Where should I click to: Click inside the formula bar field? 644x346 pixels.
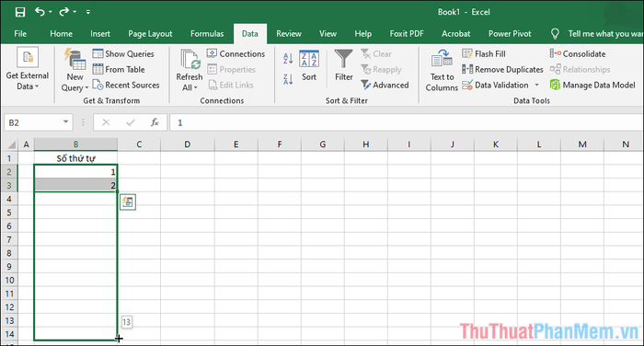407,122
